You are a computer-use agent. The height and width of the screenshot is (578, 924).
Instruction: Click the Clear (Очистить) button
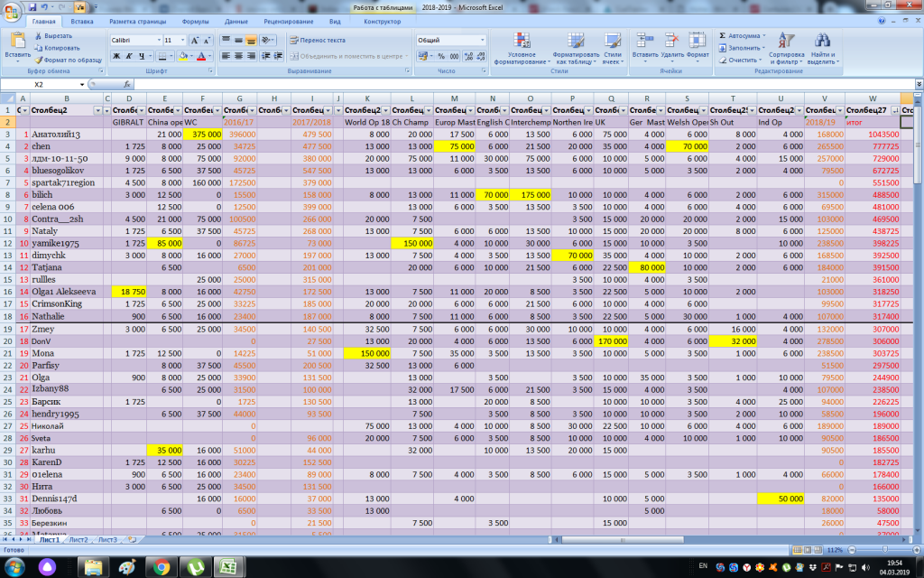(x=743, y=60)
